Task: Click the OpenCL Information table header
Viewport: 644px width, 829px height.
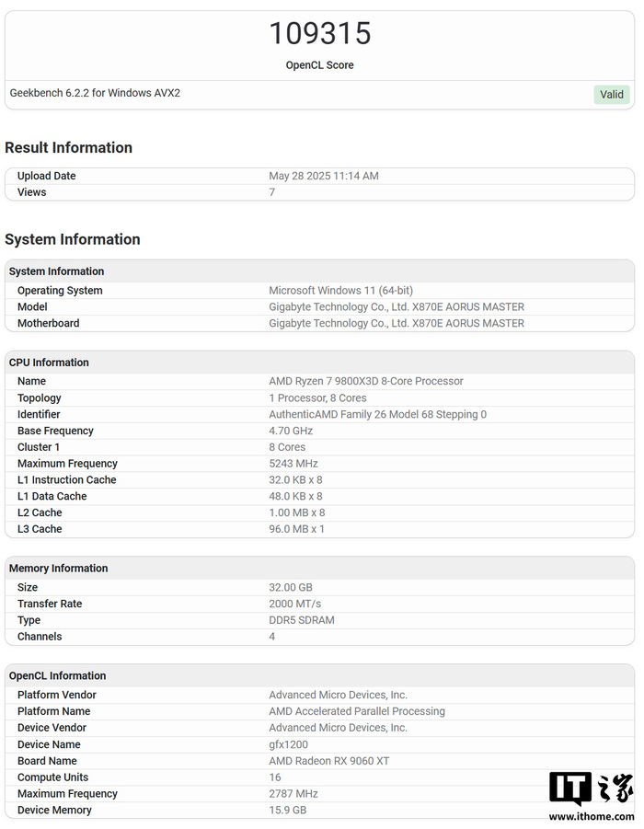Action: [57, 676]
